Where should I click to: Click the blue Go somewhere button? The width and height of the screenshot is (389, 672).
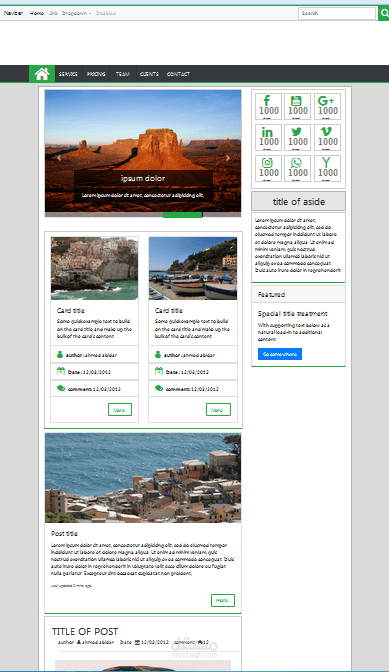tap(280, 354)
